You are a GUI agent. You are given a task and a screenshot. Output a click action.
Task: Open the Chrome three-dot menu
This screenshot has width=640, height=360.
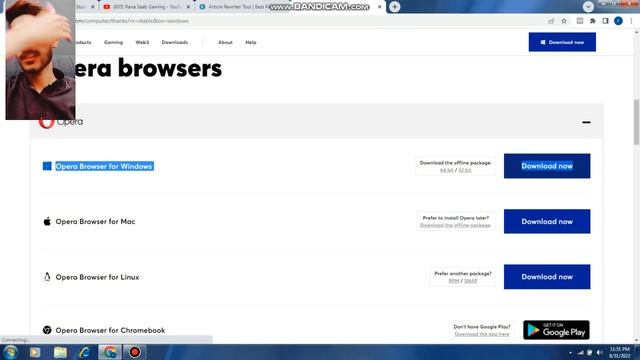coord(631,21)
